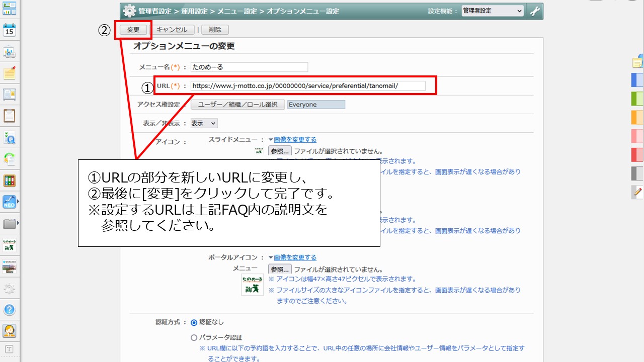Screen dimensions: 644x362
Task: Click the sticky note memo sidebar icon
Action: pyautogui.click(x=9, y=73)
